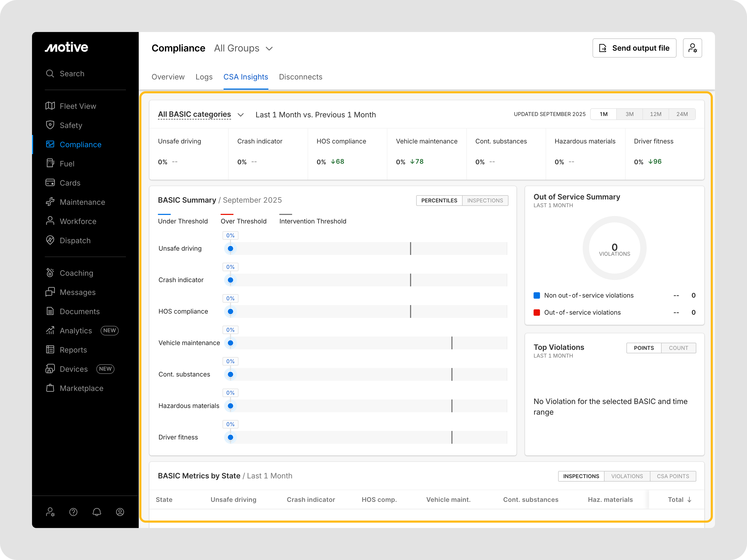Toggle Top Violations to Count
This screenshot has height=560, width=747.
point(678,348)
